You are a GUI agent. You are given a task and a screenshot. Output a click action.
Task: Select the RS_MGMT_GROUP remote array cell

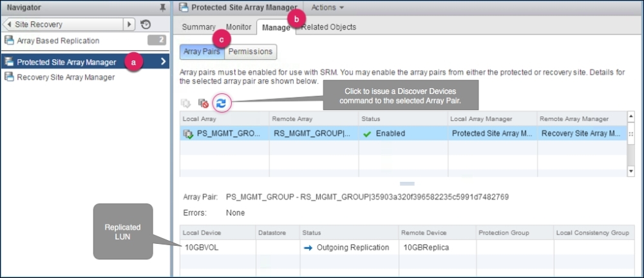click(314, 133)
